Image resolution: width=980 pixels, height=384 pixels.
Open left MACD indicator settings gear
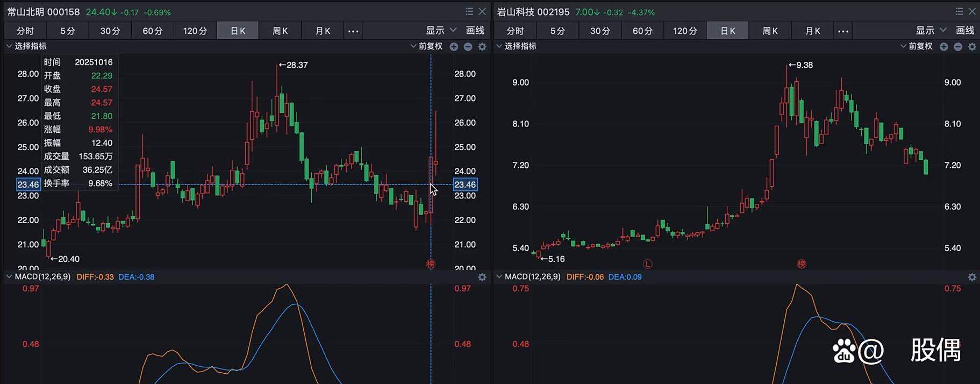tap(482, 277)
